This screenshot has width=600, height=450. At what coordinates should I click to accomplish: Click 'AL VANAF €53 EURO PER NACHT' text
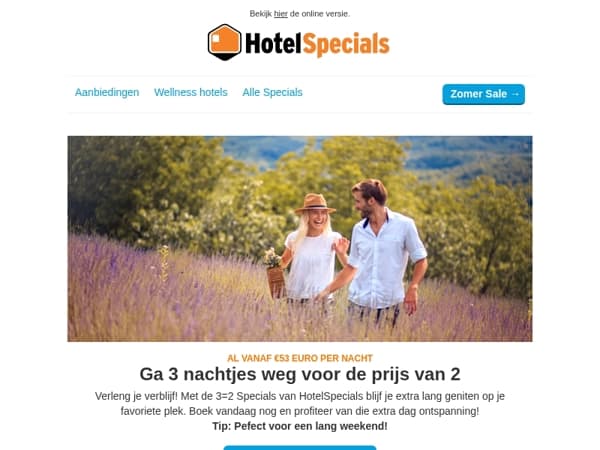pyautogui.click(x=300, y=358)
